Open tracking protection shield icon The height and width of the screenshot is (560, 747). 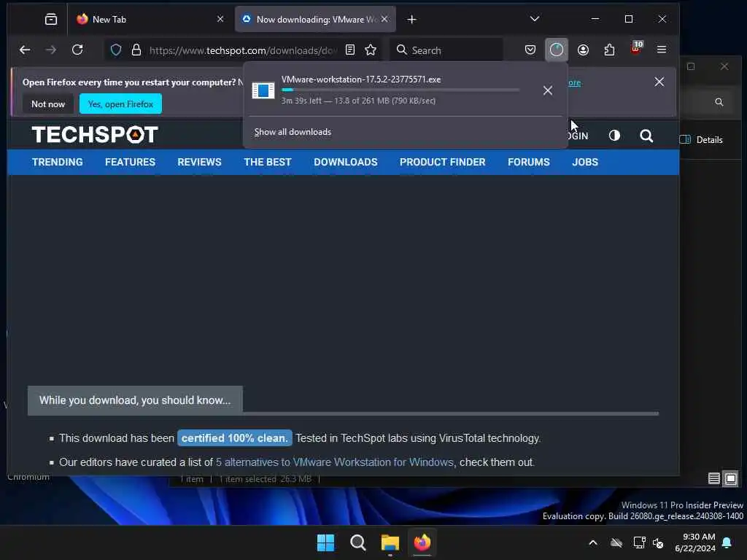pyautogui.click(x=116, y=50)
